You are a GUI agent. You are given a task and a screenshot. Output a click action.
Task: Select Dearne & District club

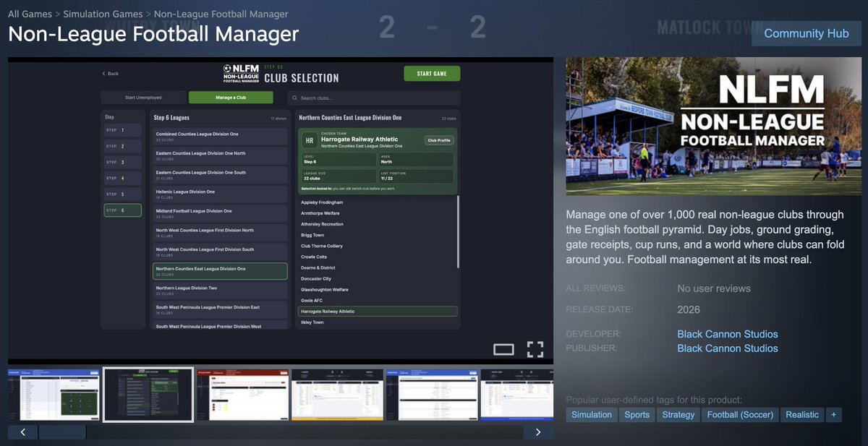377,267
